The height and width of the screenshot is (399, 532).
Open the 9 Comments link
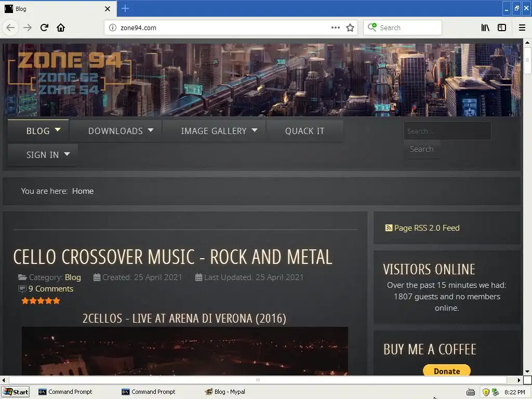click(51, 289)
